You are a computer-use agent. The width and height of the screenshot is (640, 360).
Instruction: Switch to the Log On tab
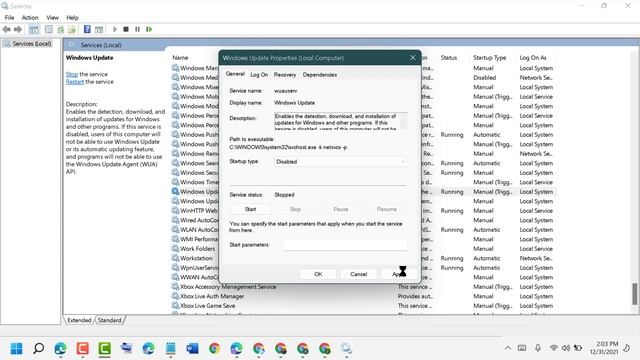click(x=259, y=75)
